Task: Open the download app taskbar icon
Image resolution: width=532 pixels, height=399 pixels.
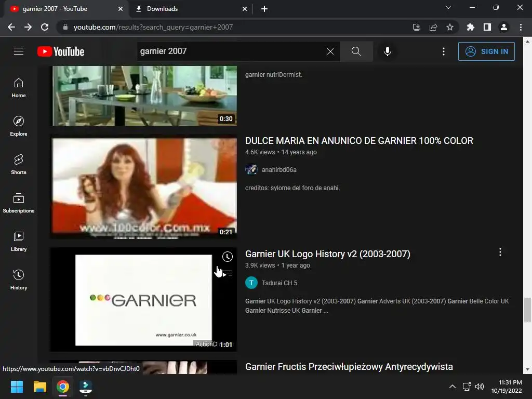Action: pyautogui.click(x=86, y=387)
